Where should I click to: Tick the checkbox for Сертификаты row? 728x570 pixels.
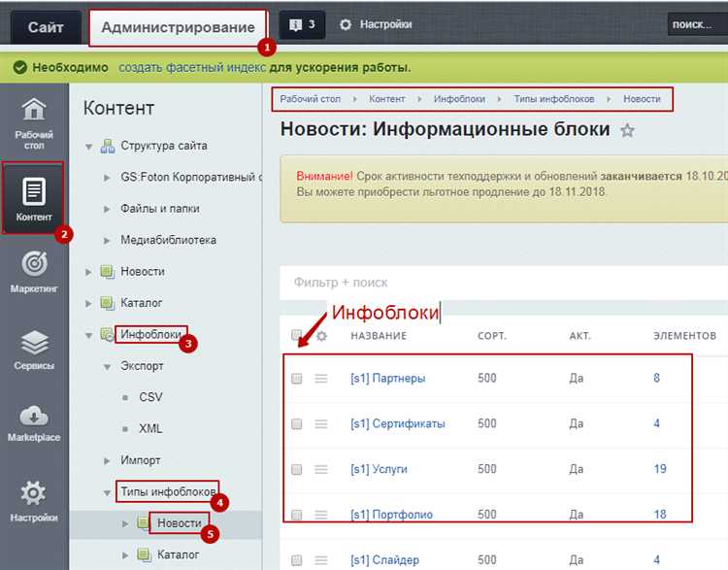tap(297, 423)
